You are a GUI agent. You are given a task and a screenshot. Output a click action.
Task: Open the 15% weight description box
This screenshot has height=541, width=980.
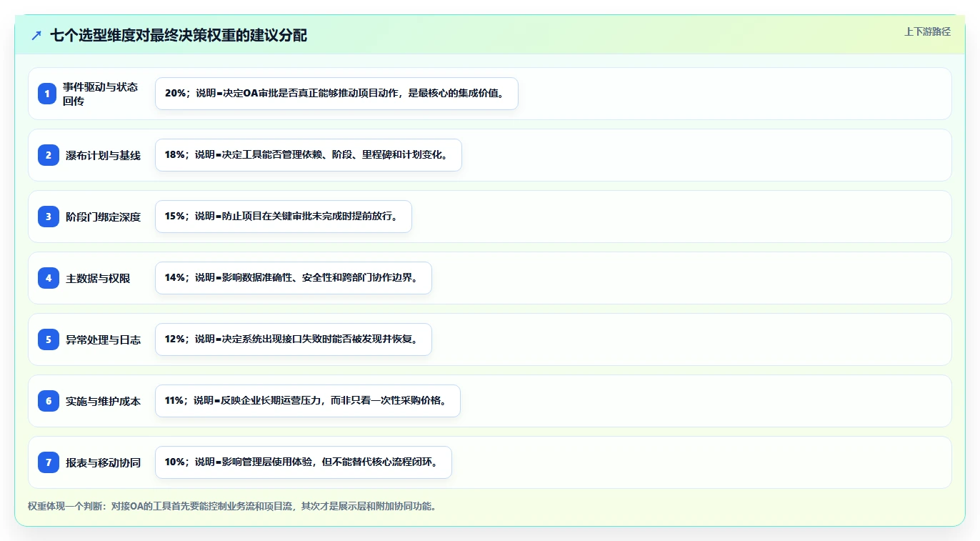click(284, 217)
